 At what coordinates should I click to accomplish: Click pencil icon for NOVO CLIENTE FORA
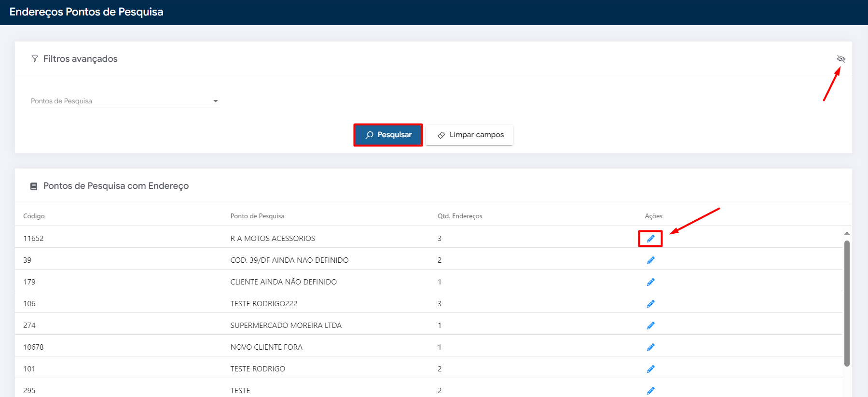pos(650,347)
